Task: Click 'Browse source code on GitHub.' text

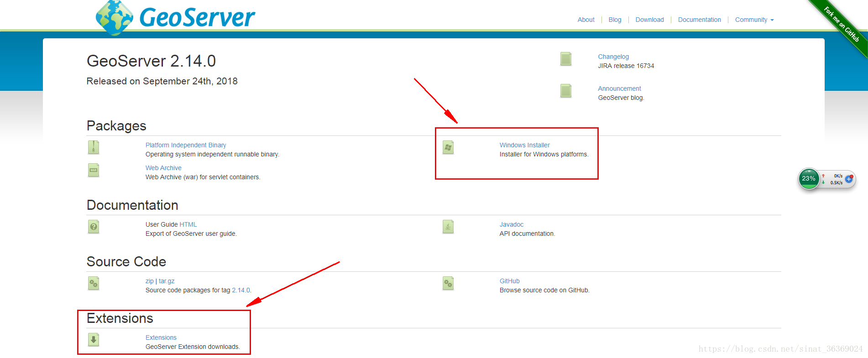Action: coord(544,290)
